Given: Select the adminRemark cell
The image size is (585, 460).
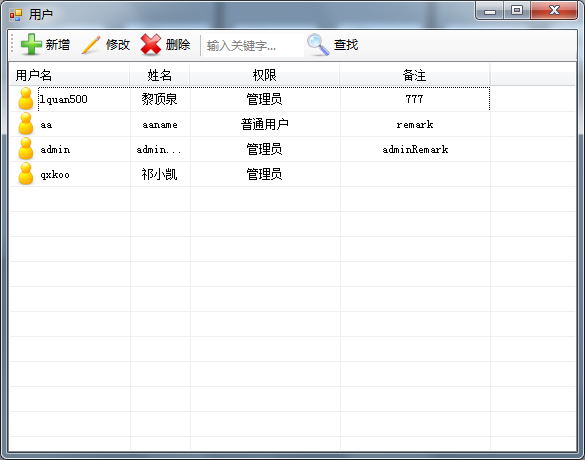Looking at the screenshot, I should [415, 149].
